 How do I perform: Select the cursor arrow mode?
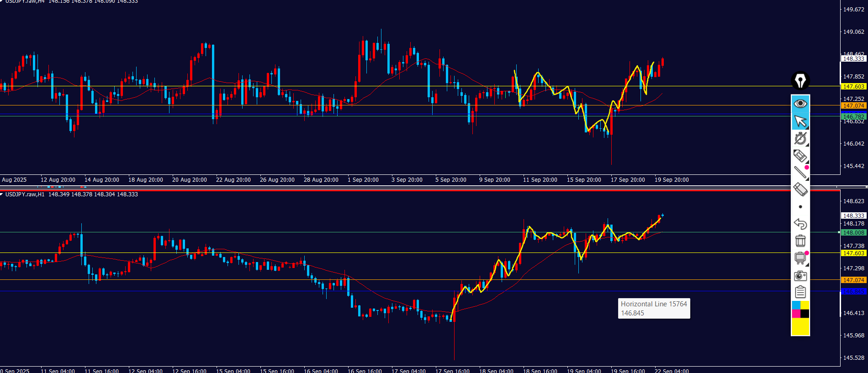[800, 121]
